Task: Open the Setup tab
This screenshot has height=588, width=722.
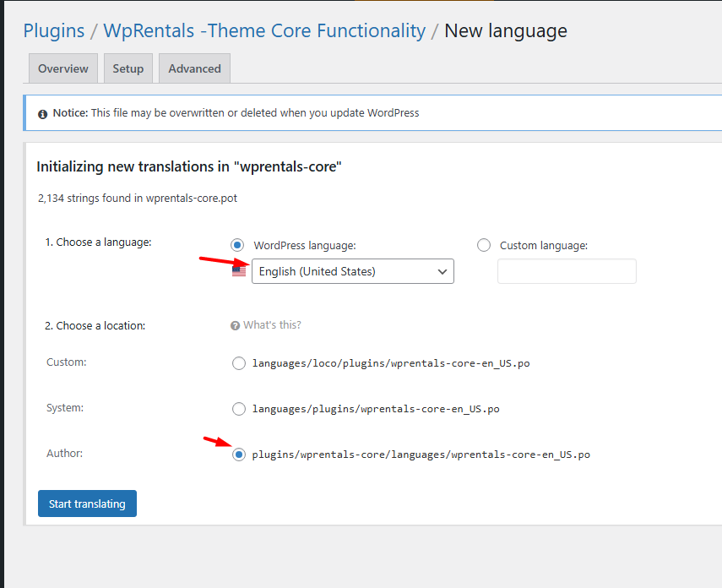Action: 128,68
